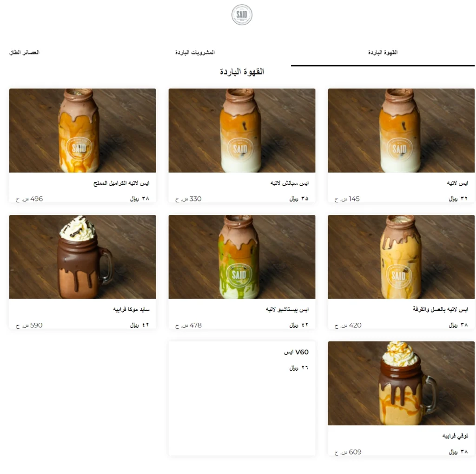476x474 pixels.
Task: Open the pistachio iced latte photo
Action: [x=242, y=257]
